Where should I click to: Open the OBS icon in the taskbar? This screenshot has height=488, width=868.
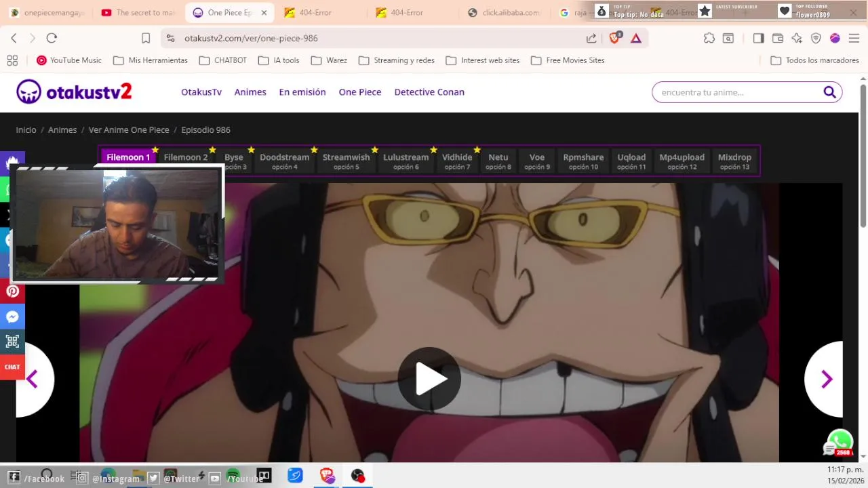pyautogui.click(x=358, y=476)
